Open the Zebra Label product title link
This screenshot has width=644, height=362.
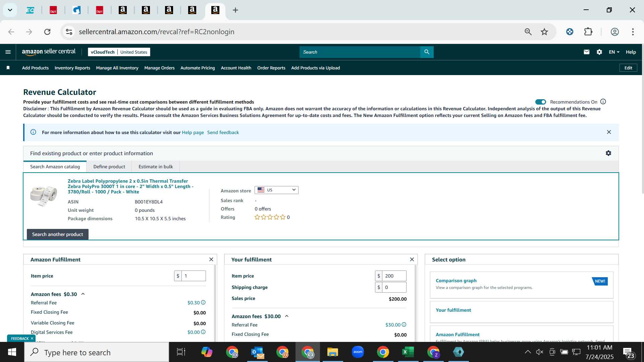pyautogui.click(x=130, y=186)
